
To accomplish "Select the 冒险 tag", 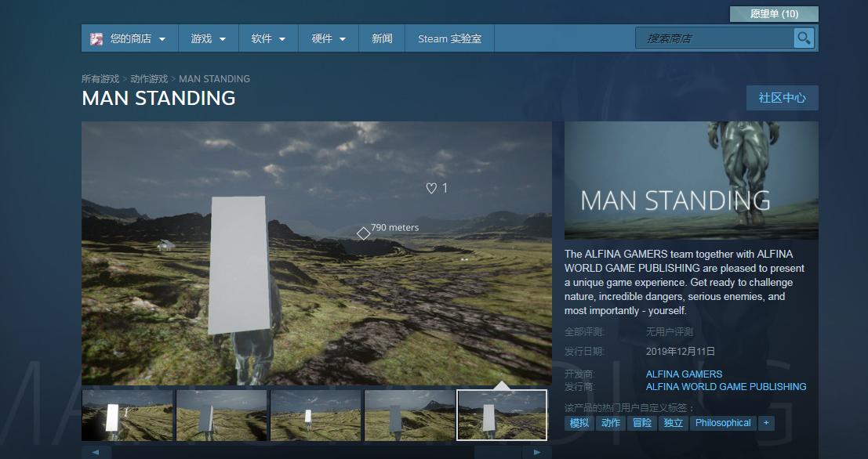I will point(642,423).
